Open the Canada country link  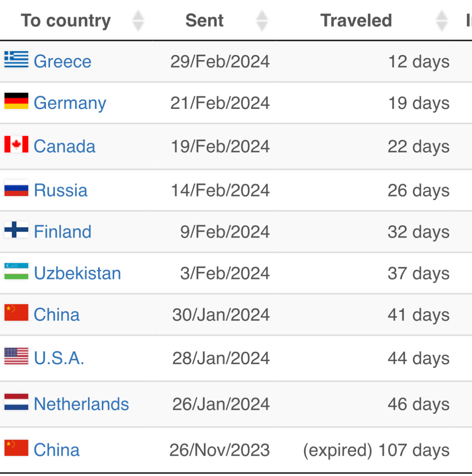coord(64,147)
